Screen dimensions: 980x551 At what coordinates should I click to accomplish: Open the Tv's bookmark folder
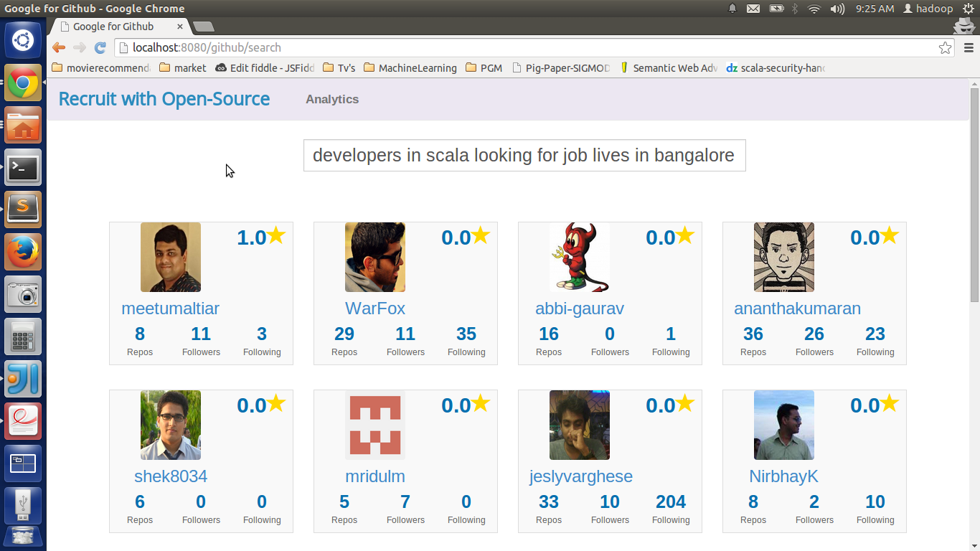point(339,68)
